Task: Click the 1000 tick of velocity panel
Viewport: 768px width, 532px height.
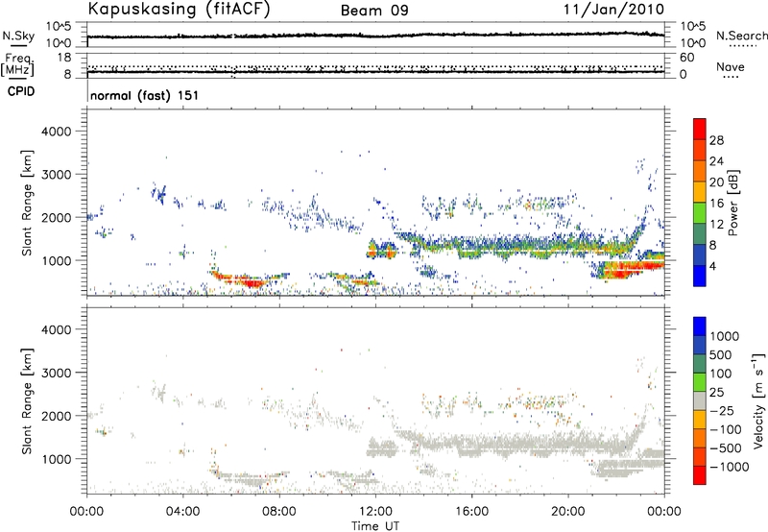Action: (x=57, y=459)
